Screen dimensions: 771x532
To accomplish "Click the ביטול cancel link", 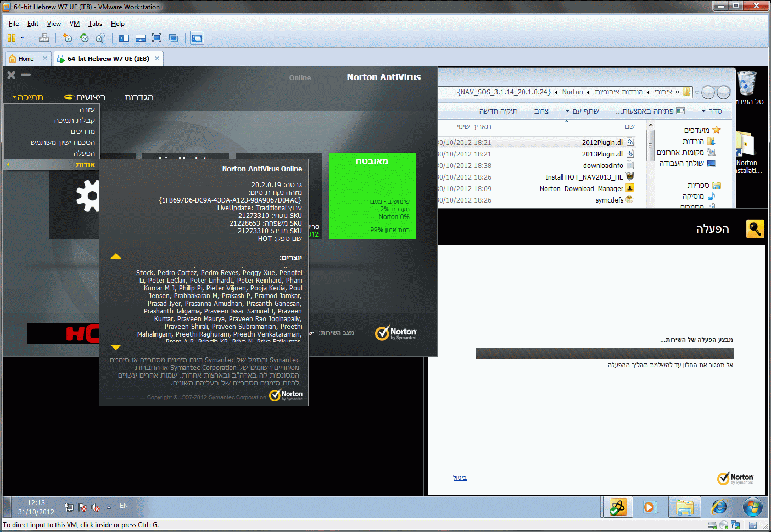I will click(x=460, y=478).
